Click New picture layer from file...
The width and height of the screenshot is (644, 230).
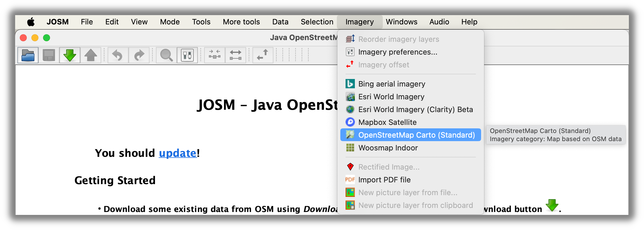point(410,192)
